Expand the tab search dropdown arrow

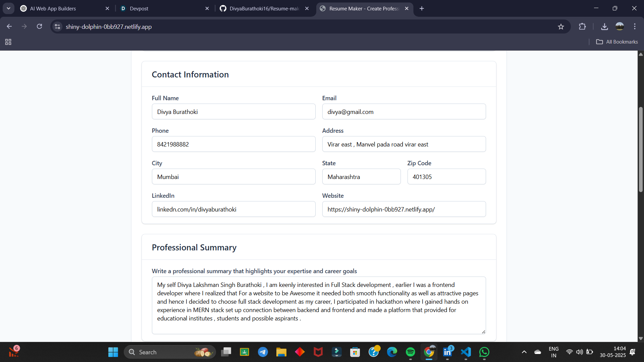[8, 8]
